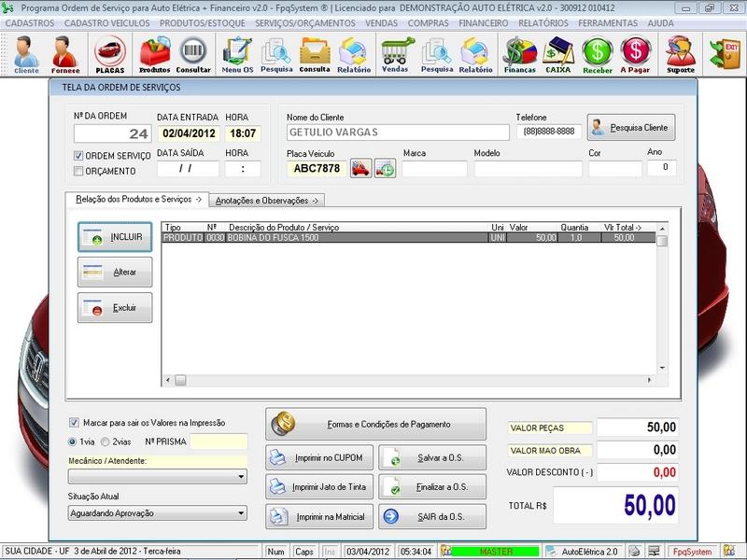The height and width of the screenshot is (560, 747).
Task: Open the PRODUTOS/ESTOQUE menu
Action: click(202, 23)
